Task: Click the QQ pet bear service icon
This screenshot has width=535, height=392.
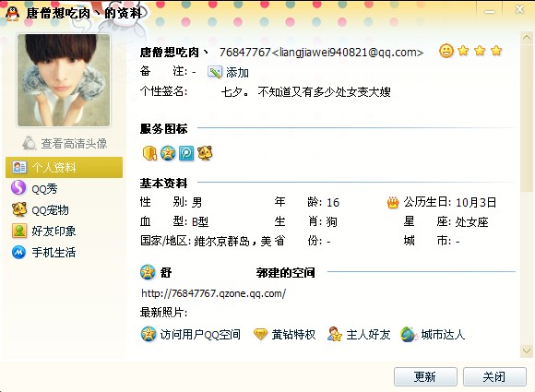Action: point(205,153)
